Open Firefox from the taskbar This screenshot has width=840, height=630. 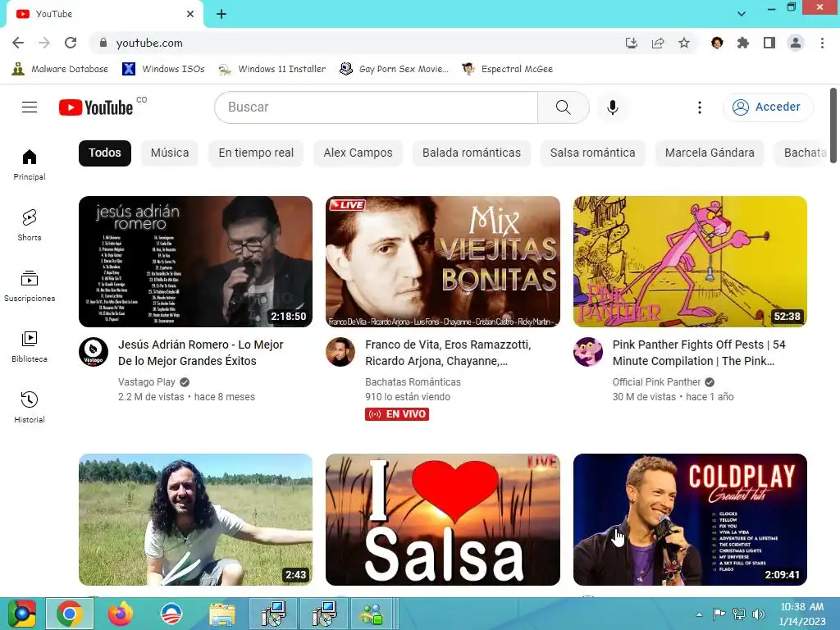pos(121,614)
